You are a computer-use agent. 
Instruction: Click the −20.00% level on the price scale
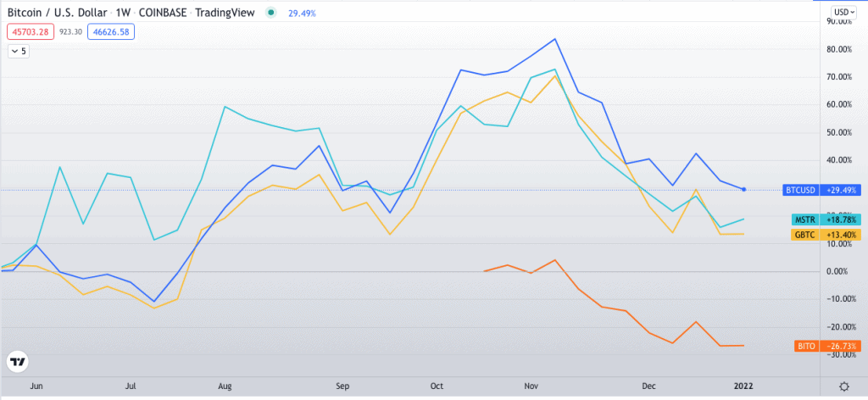point(843,327)
